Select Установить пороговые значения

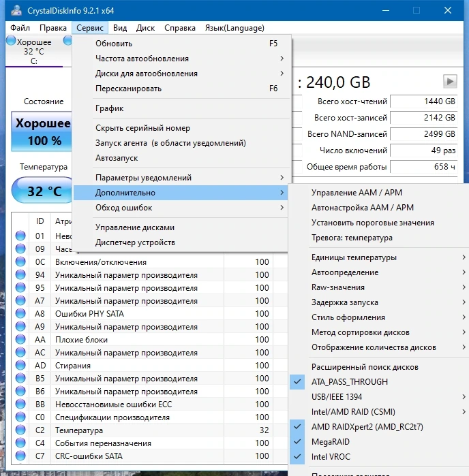click(378, 223)
